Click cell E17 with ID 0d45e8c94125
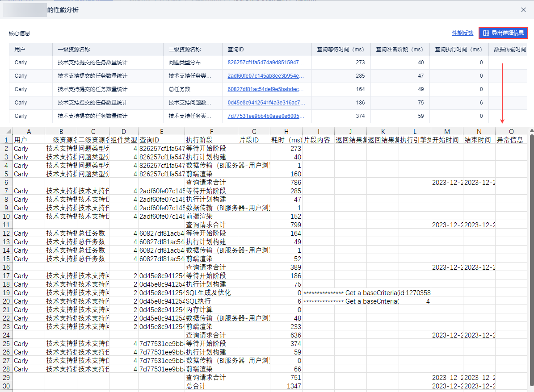 click(161, 275)
